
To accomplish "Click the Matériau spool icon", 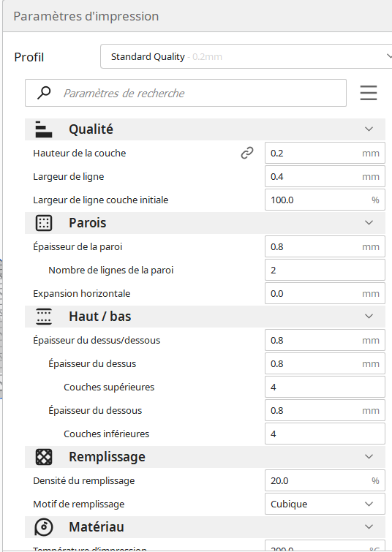I will coord(44,527).
